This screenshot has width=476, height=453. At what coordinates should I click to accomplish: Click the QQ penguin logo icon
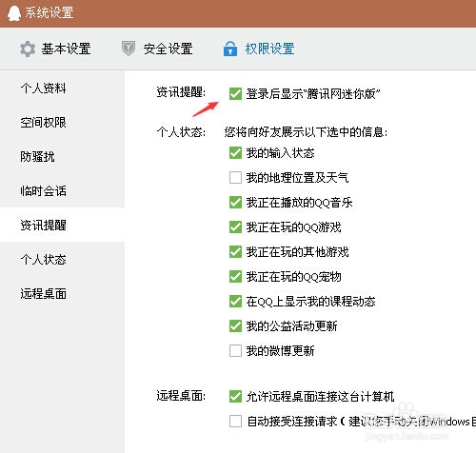point(14,13)
